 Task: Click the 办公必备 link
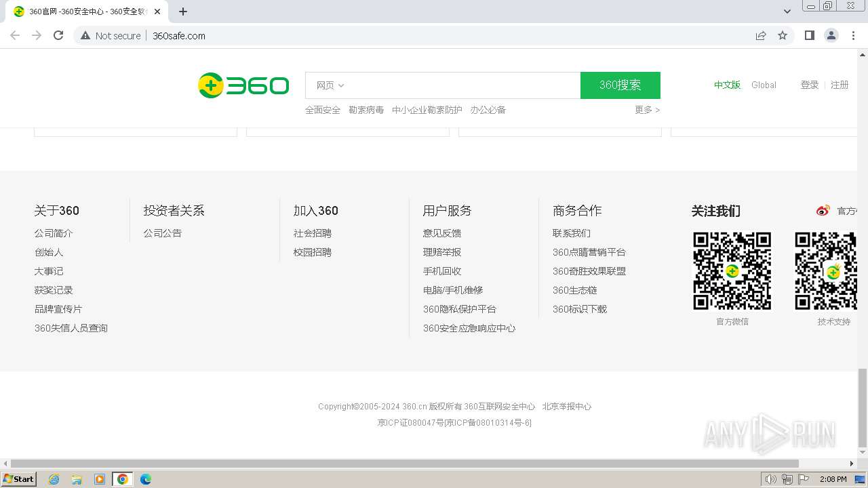coord(488,110)
